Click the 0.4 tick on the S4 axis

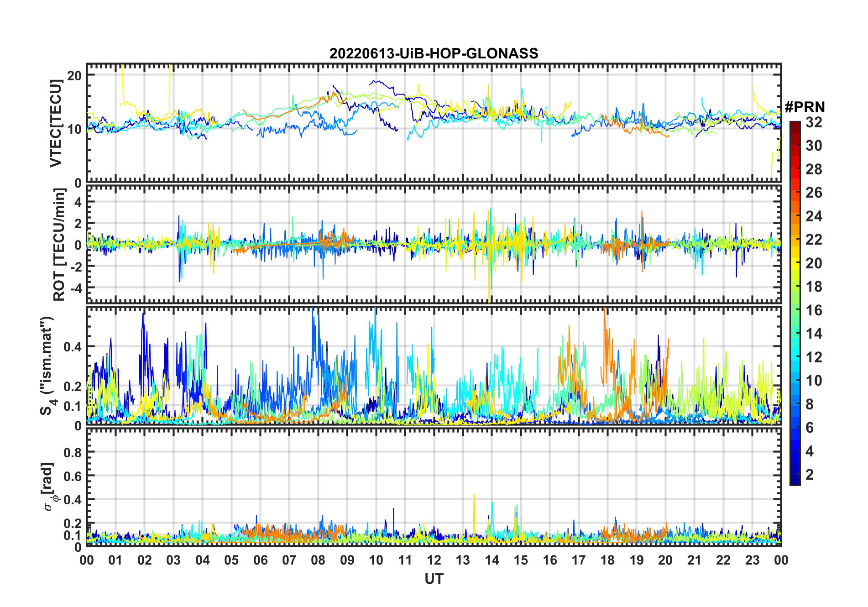[73, 347]
